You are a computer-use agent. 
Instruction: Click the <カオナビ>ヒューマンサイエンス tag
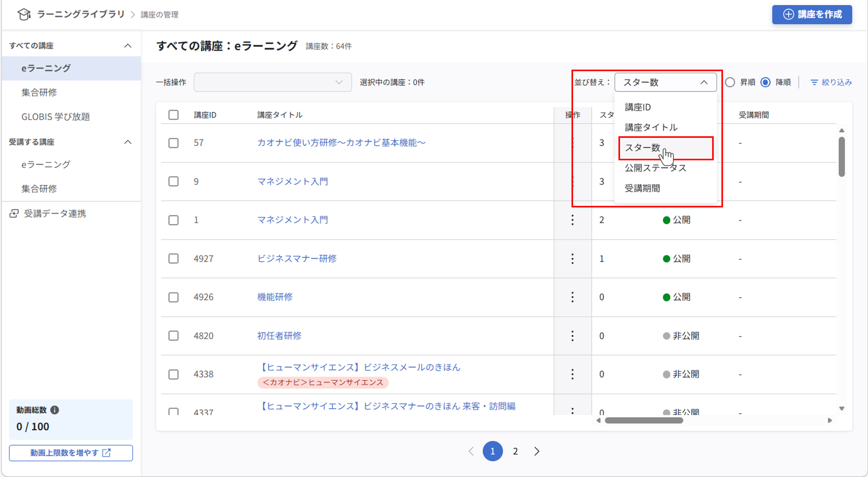click(323, 382)
